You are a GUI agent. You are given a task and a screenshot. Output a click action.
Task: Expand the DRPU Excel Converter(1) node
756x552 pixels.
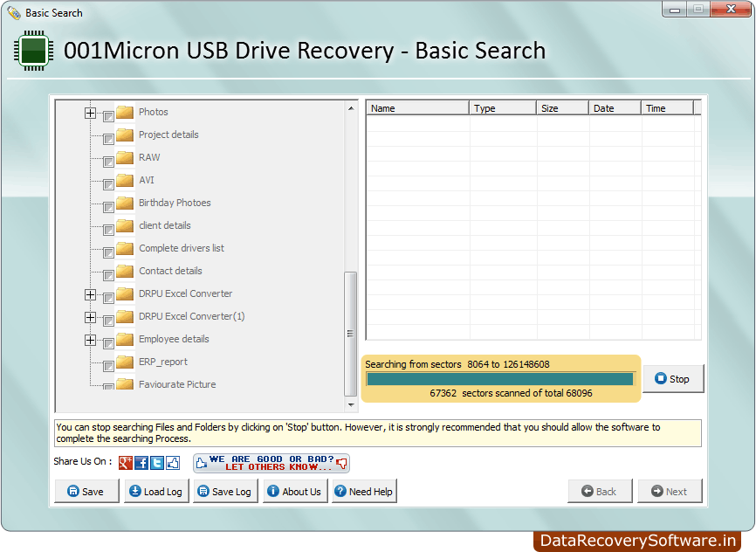[x=90, y=317]
